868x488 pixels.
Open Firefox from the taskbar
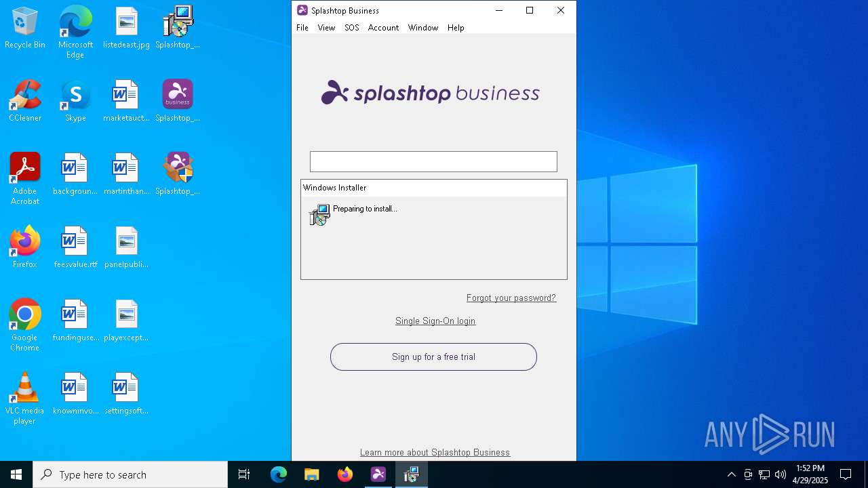pyautogui.click(x=345, y=474)
